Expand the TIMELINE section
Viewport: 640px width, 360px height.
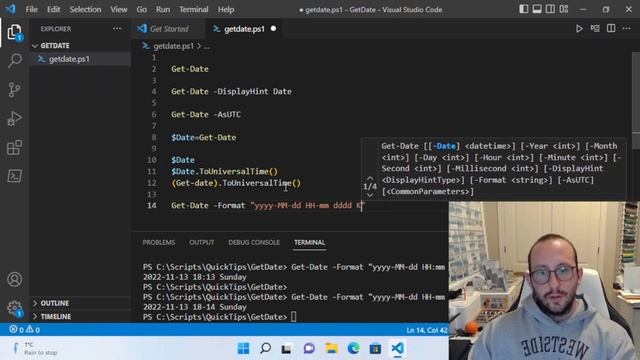80,316
